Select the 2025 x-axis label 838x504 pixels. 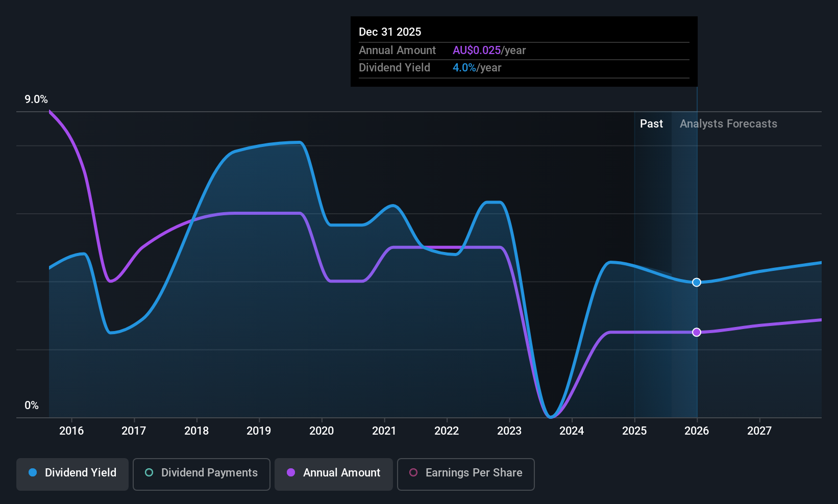tap(634, 431)
